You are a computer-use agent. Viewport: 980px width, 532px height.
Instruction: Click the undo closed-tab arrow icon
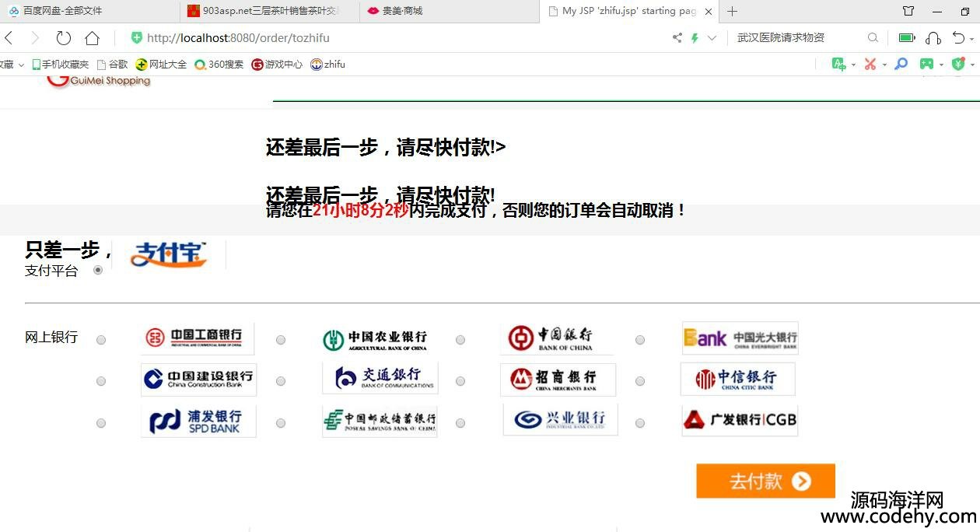pos(958,37)
